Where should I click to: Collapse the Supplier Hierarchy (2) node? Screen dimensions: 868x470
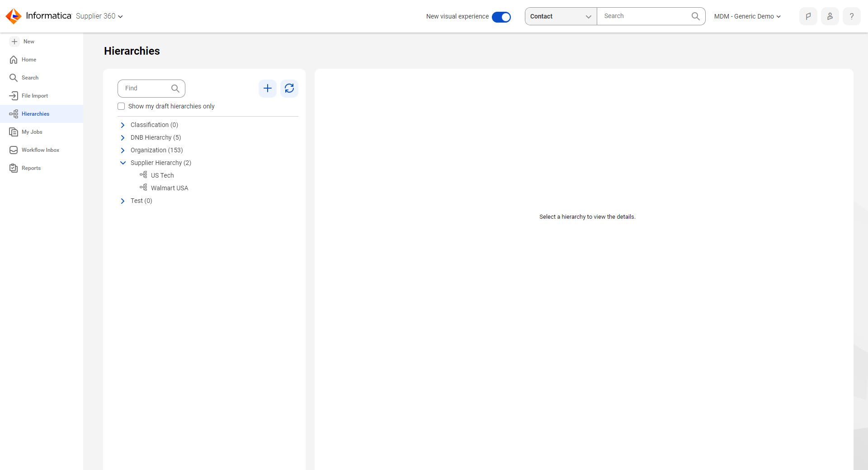[123, 163]
